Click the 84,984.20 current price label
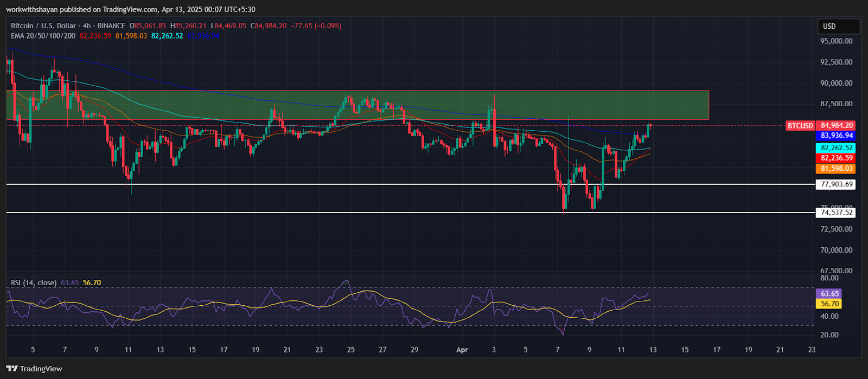 click(837, 126)
